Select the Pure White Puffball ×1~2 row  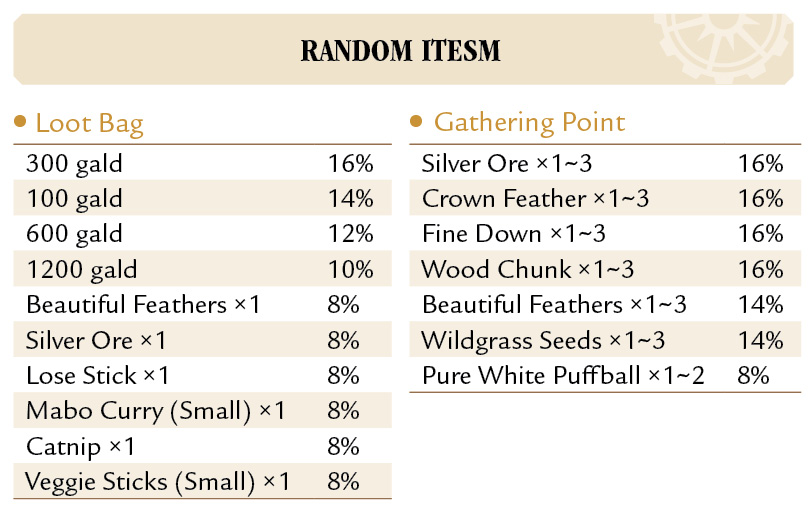click(x=605, y=375)
